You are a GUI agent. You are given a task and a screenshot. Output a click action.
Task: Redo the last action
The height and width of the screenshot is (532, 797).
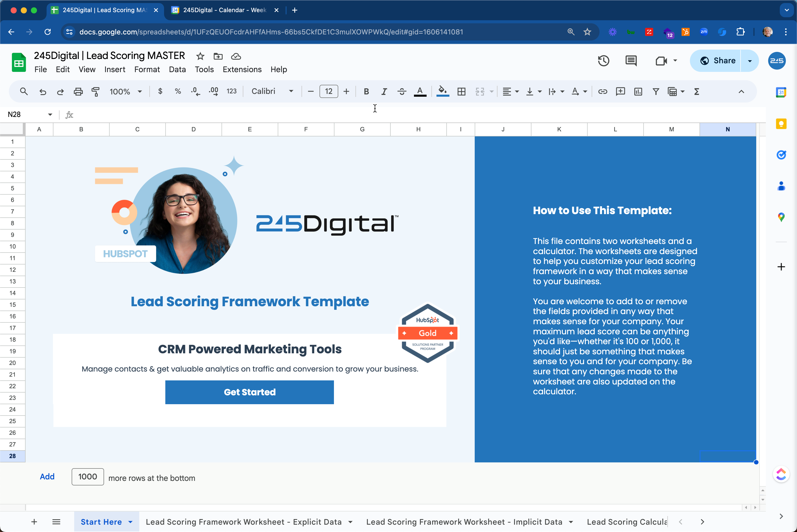pos(61,92)
